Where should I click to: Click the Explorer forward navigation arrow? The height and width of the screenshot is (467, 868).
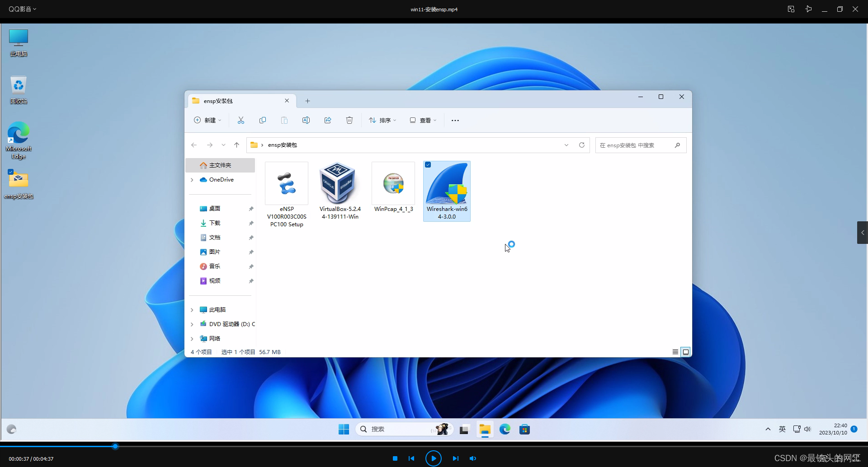coord(209,145)
